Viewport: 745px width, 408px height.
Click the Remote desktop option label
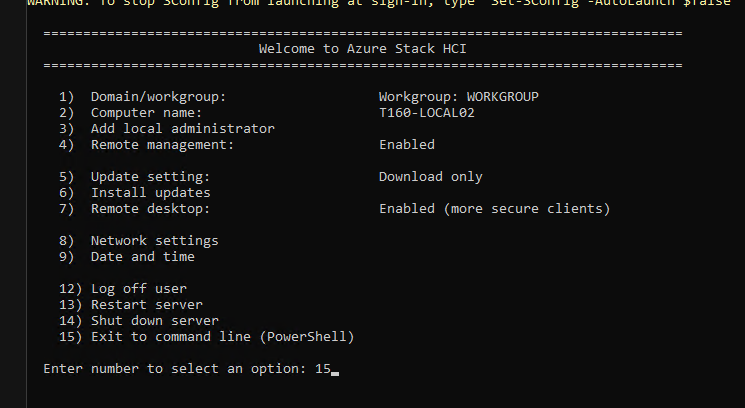(150, 209)
